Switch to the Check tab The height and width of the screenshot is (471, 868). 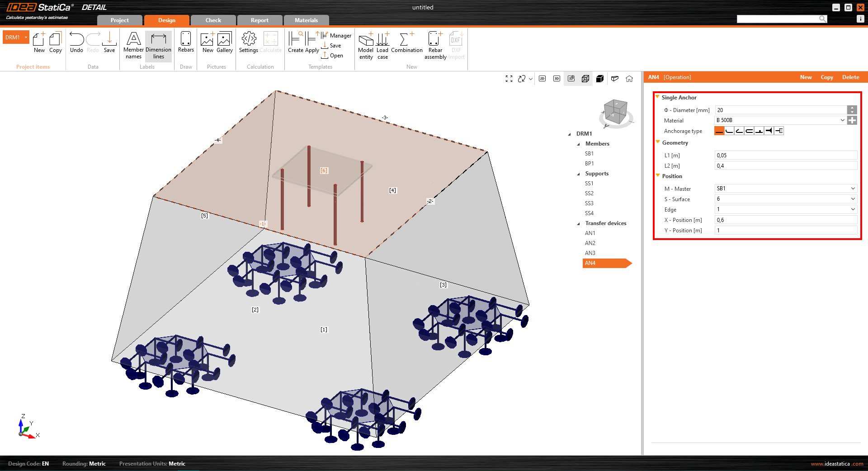click(x=213, y=20)
